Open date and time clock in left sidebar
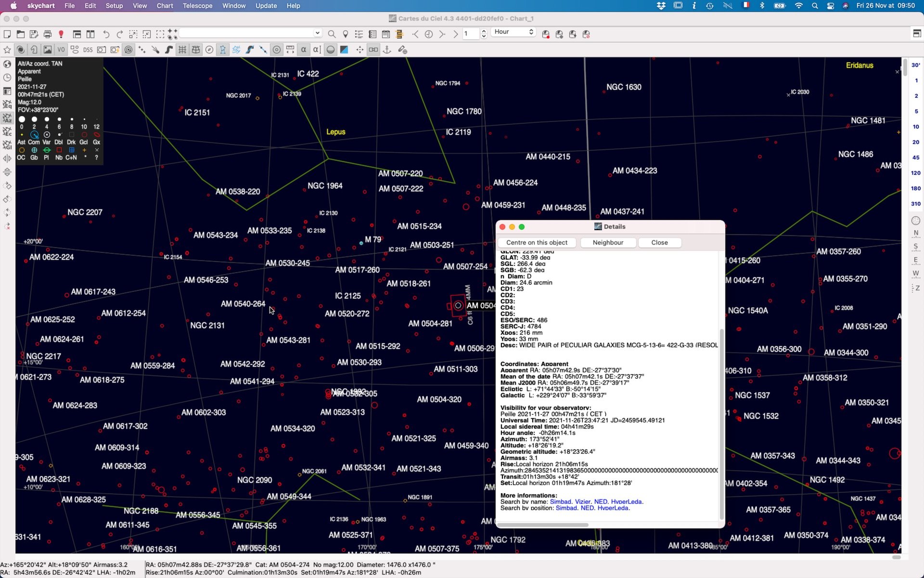 (7, 78)
